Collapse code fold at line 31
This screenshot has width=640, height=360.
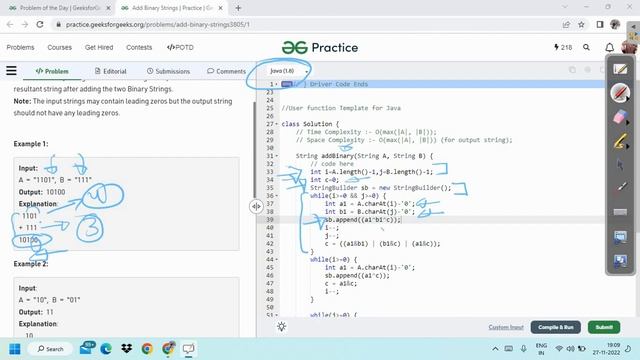[x=276, y=156]
